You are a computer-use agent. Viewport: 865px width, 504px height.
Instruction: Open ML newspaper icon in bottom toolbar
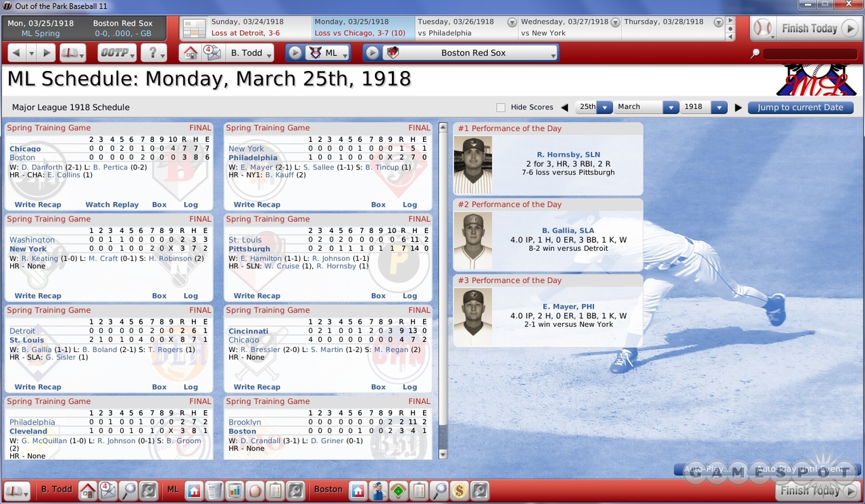(214, 490)
